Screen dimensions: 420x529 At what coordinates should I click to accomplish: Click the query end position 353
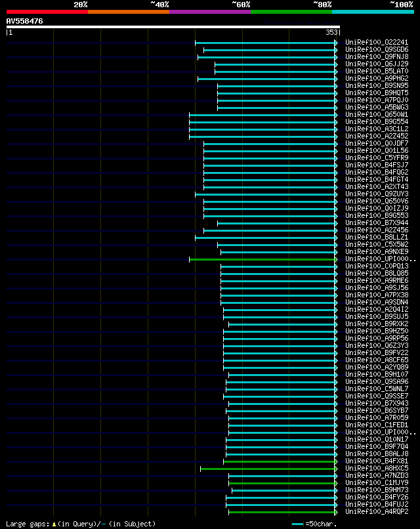331,32
